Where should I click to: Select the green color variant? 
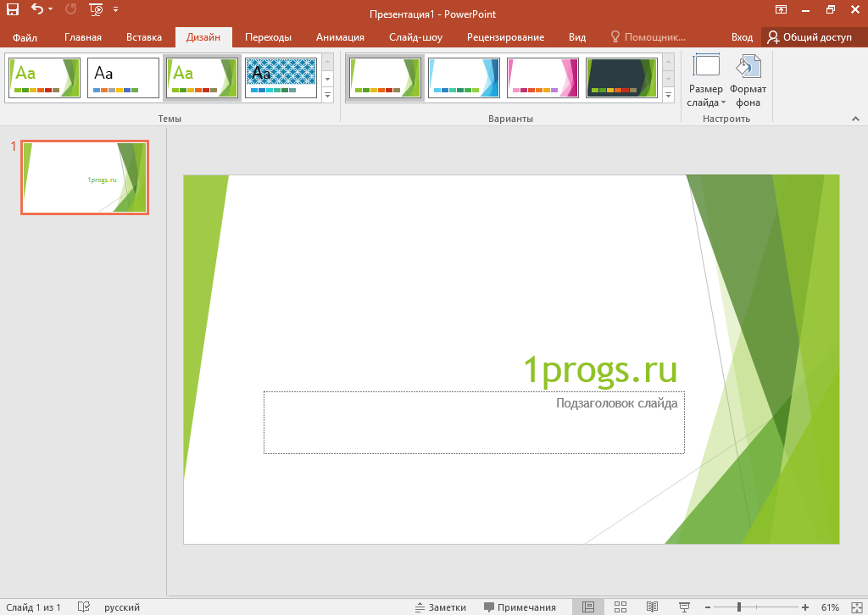point(385,78)
